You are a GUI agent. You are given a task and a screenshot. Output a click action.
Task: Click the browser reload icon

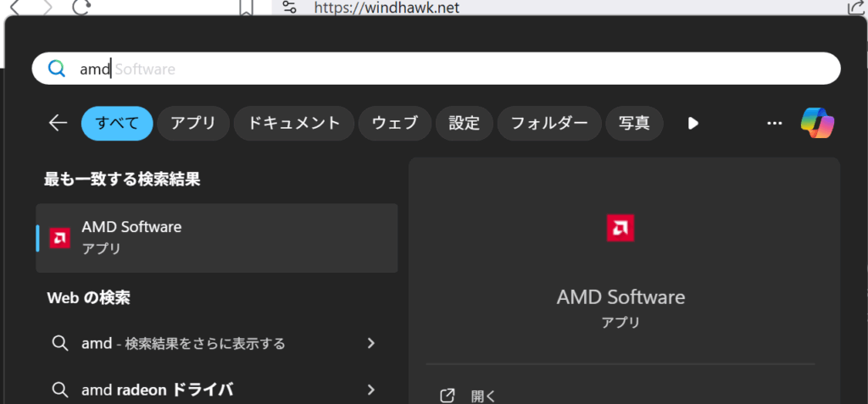81,7
